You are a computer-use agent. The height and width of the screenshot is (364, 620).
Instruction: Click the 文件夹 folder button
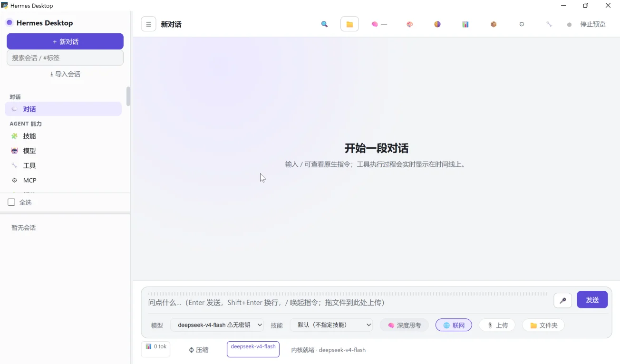tap(543, 325)
